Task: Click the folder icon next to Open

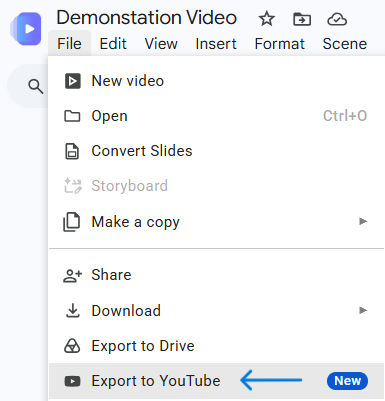Action: tap(72, 116)
